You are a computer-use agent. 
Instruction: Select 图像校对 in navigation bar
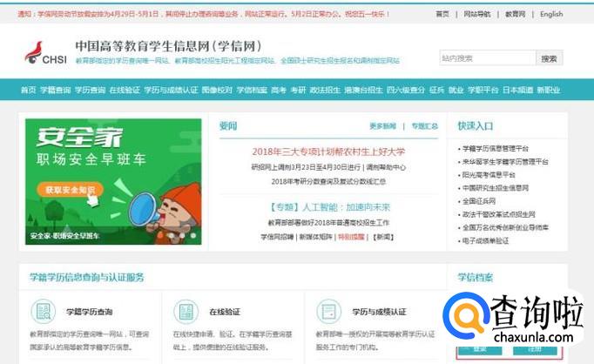[217, 90]
